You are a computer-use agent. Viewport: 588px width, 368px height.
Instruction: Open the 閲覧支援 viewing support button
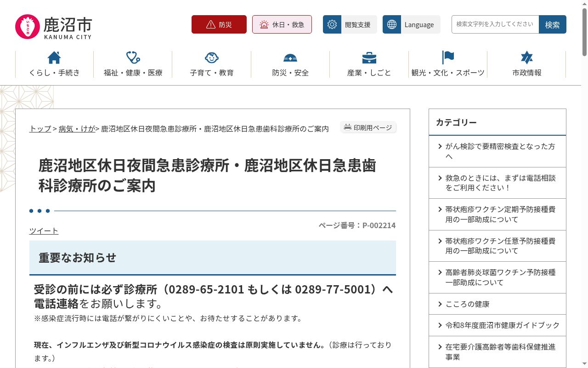350,24
